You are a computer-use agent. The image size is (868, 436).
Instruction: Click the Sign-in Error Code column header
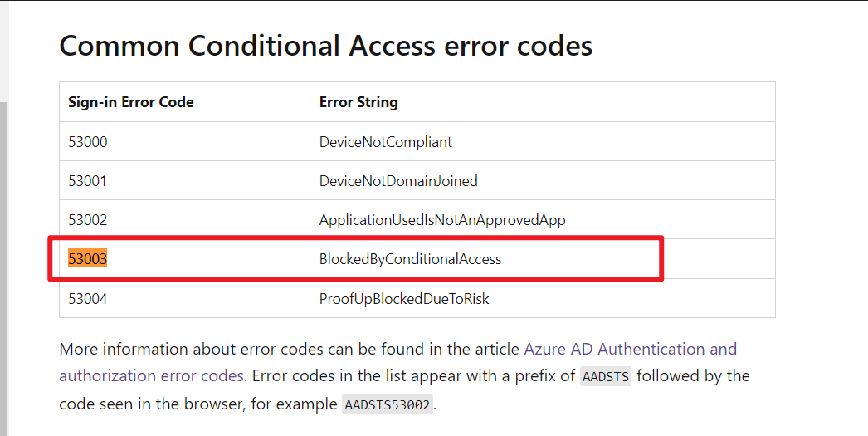click(x=130, y=102)
